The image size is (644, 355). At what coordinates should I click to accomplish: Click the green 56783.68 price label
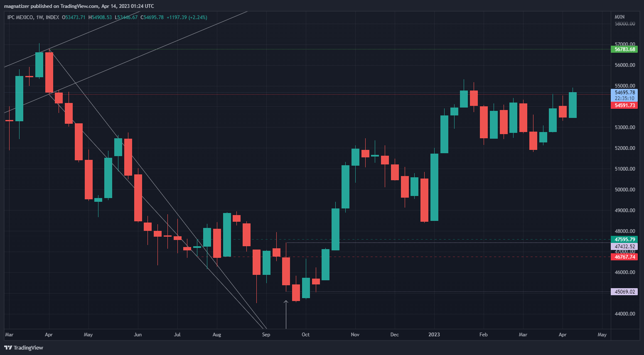(x=624, y=49)
